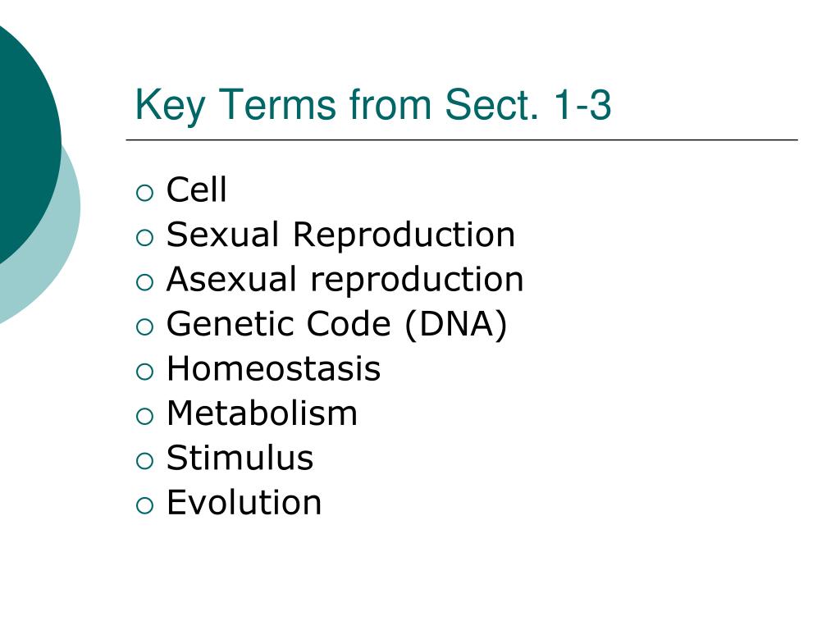
Task: Click the Homeostasis term
Action: (274, 368)
